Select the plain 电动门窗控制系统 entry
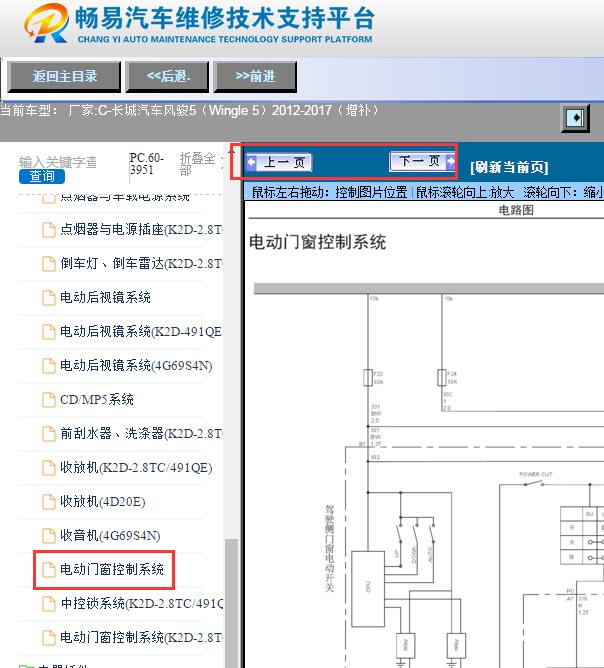Image resolution: width=604 pixels, height=668 pixels. click(x=112, y=570)
